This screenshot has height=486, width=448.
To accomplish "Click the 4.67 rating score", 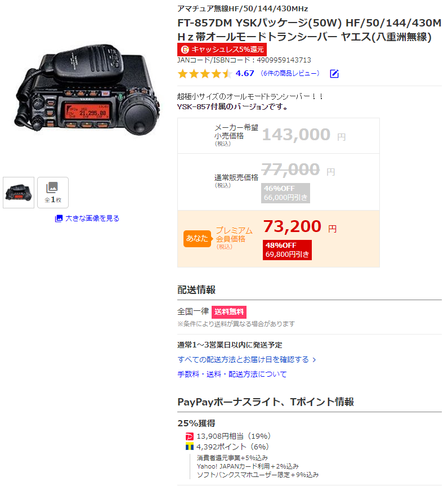I will point(245,73).
